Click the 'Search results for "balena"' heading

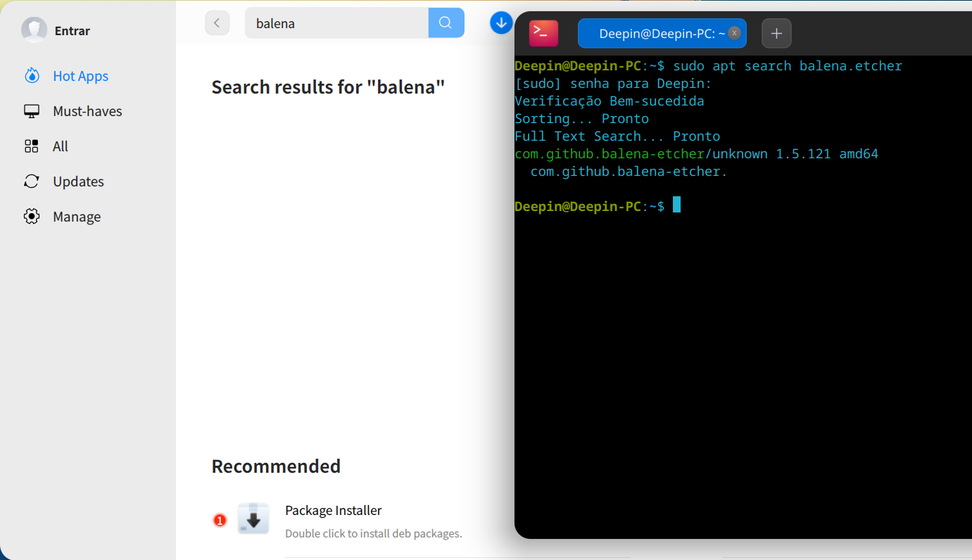(x=329, y=87)
